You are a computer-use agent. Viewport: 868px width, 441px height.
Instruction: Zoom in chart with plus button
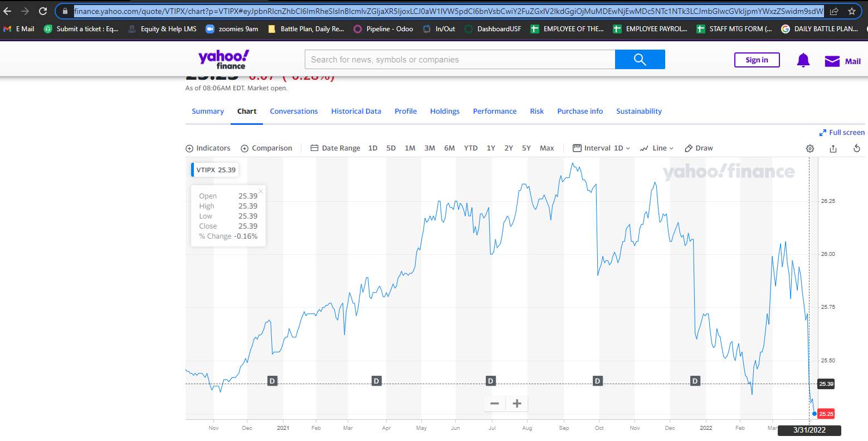pyautogui.click(x=516, y=404)
